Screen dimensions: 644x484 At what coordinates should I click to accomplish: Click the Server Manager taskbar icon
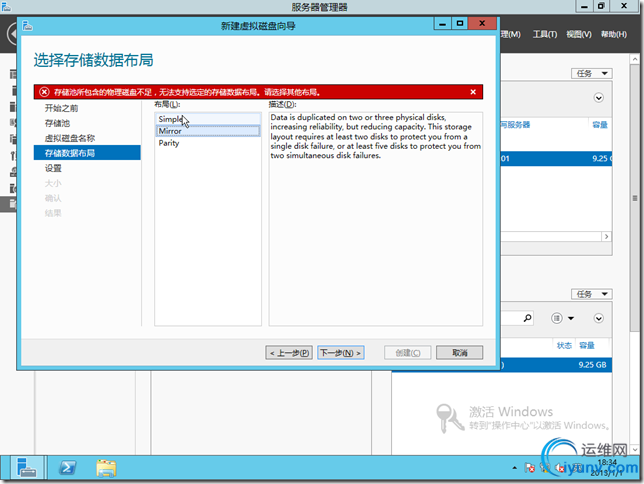pos(27,468)
